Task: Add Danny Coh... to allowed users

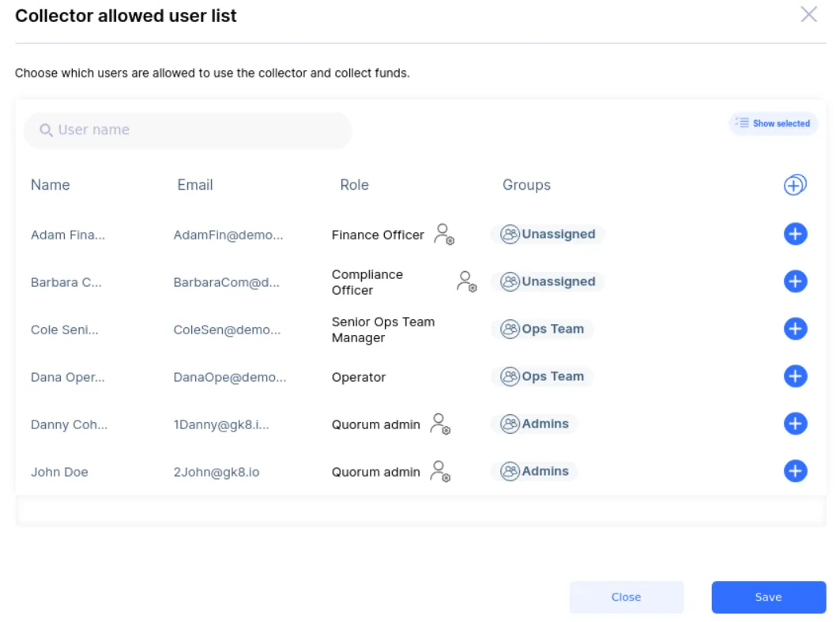Action: [x=795, y=424]
